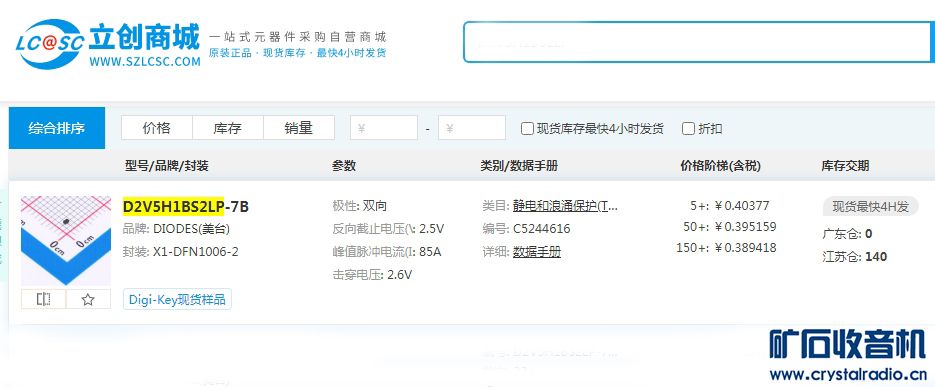
Task: Select the 综合排序 sorting tab
Action: 57,128
